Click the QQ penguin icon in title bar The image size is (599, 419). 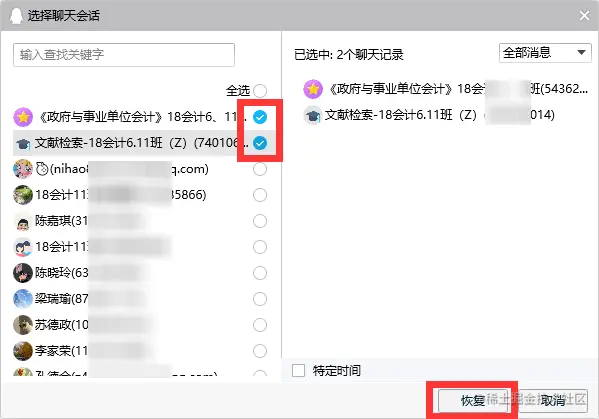[16, 16]
